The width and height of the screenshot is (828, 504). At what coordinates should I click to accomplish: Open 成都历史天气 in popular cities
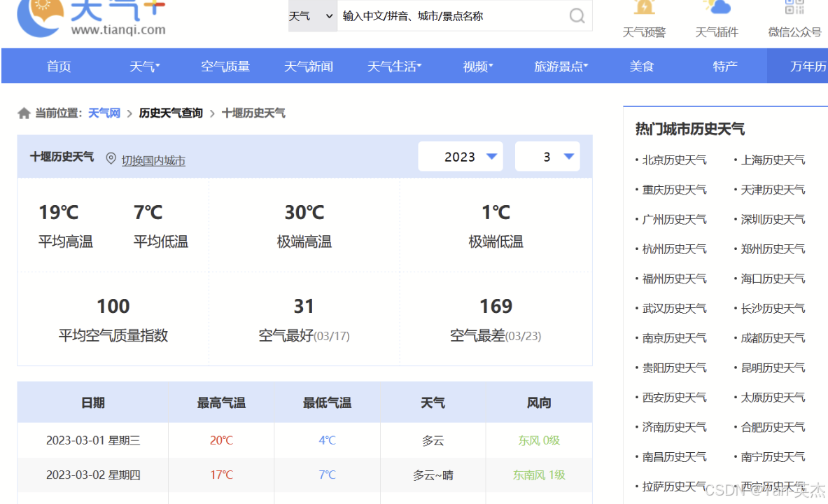point(773,338)
